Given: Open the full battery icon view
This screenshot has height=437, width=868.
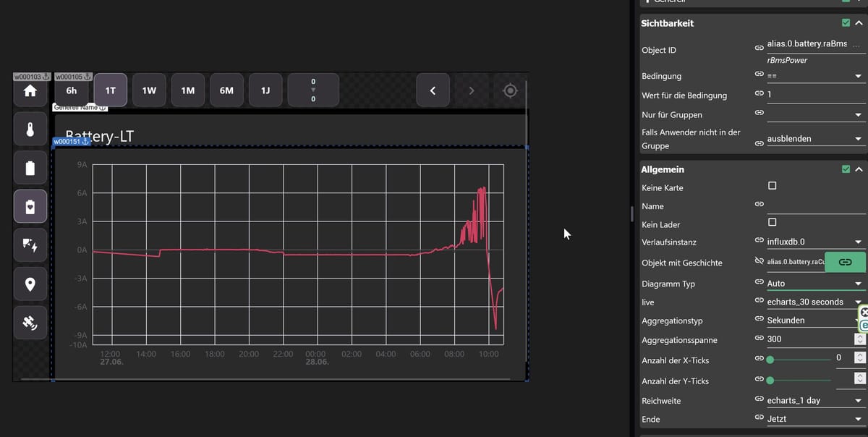Looking at the screenshot, I should click(x=30, y=168).
